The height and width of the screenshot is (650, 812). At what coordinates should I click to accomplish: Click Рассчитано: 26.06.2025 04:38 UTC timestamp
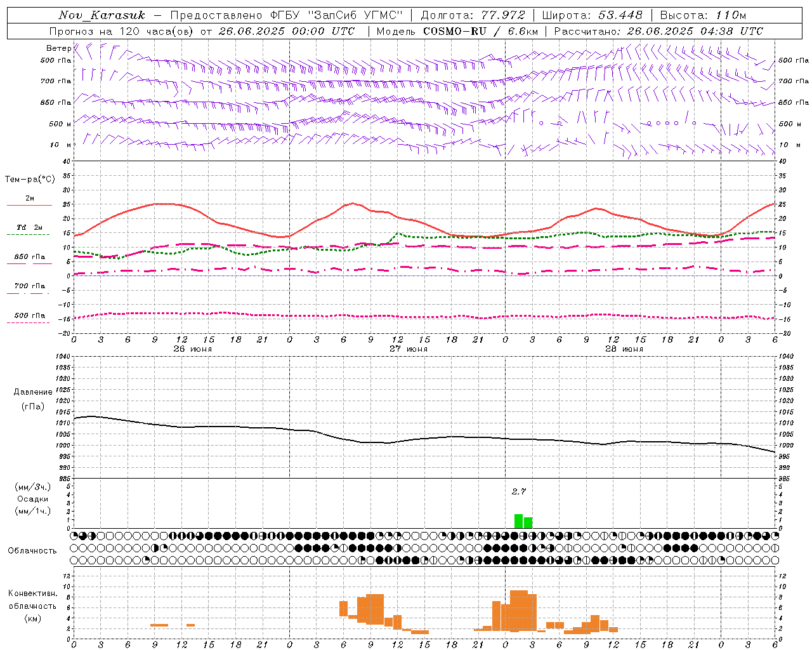pyautogui.click(x=658, y=31)
